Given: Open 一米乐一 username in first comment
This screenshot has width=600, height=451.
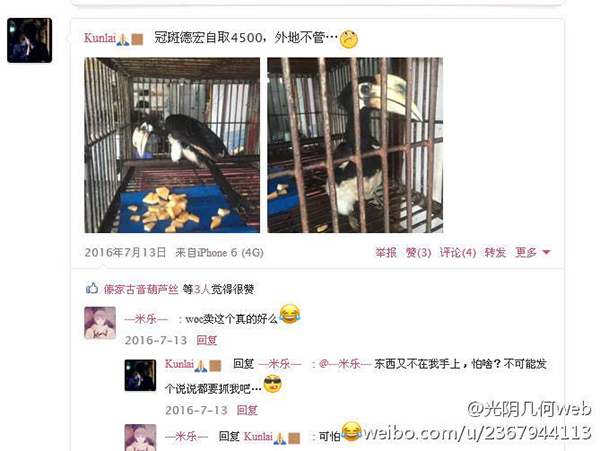Looking at the screenshot, I should pos(146,319).
